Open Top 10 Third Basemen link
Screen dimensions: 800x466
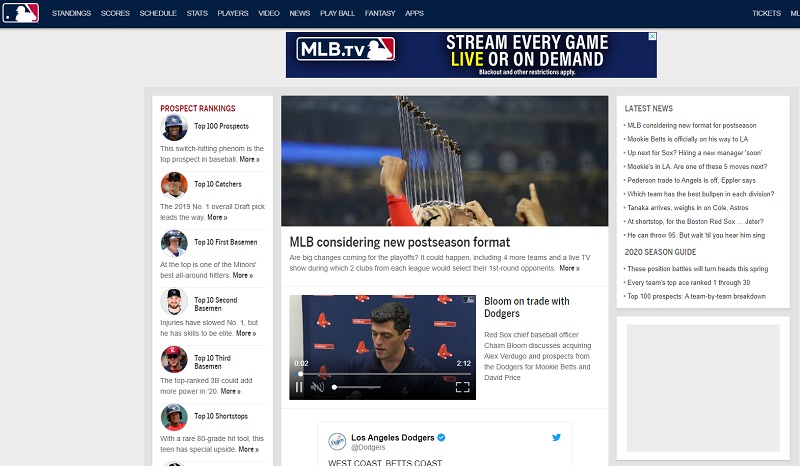click(x=212, y=362)
